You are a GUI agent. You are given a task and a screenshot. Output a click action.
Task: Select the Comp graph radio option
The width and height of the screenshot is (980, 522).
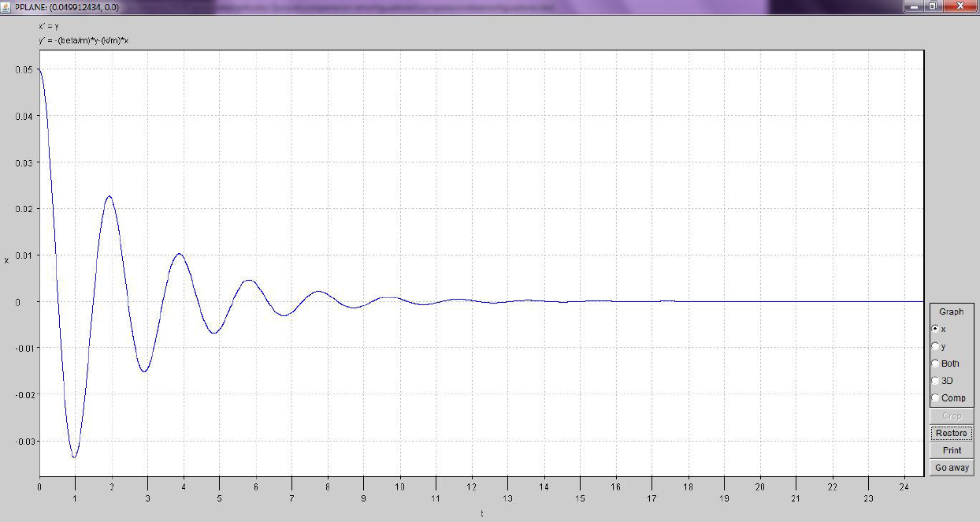935,398
